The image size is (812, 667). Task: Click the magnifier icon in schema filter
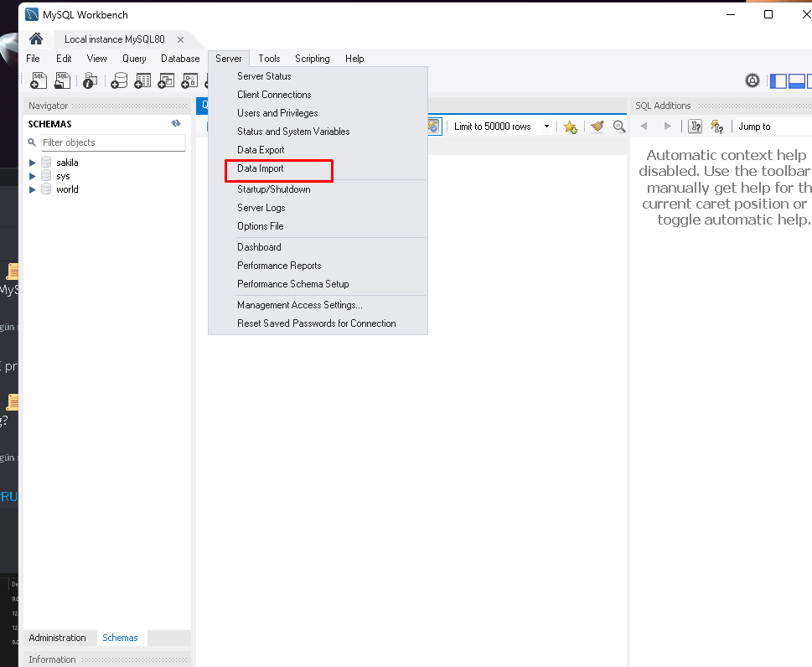pyautogui.click(x=32, y=142)
